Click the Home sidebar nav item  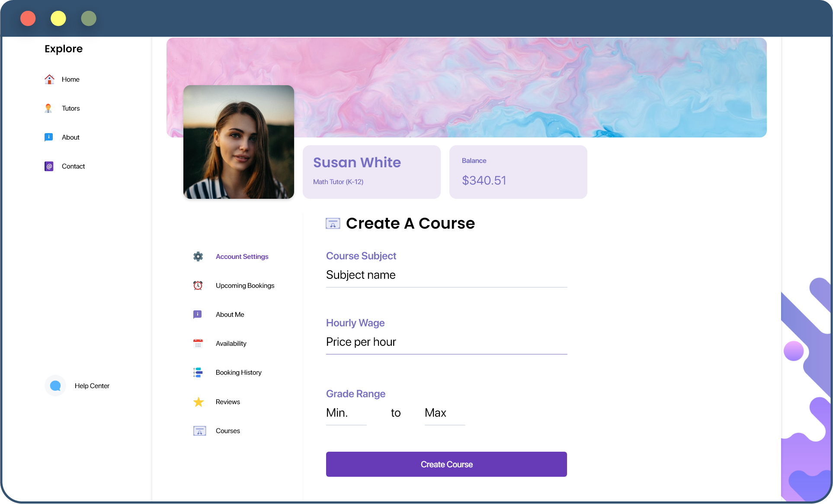coord(70,79)
